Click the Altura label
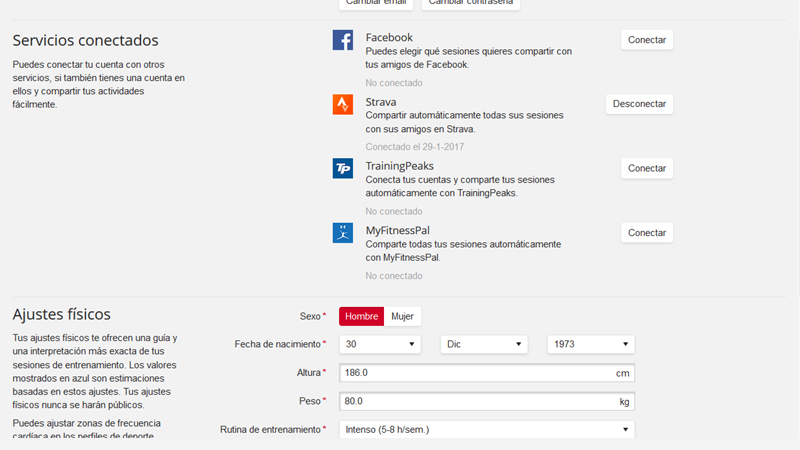The image size is (800, 450). [x=309, y=373]
